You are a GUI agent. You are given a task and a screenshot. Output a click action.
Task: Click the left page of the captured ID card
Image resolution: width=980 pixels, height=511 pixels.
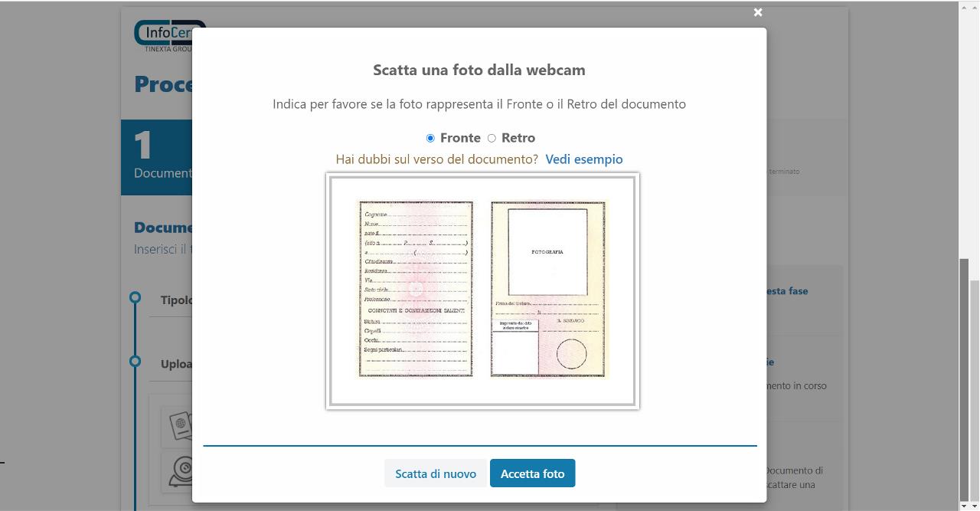[415, 289]
